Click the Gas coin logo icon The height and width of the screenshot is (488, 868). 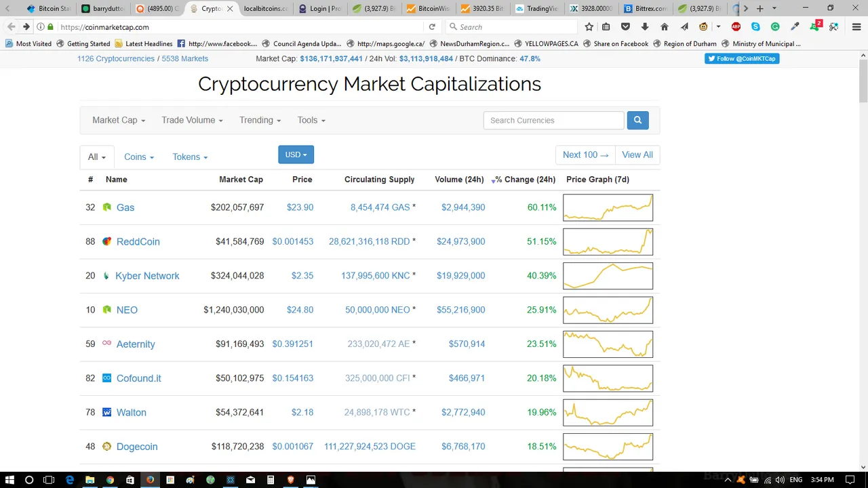click(106, 207)
